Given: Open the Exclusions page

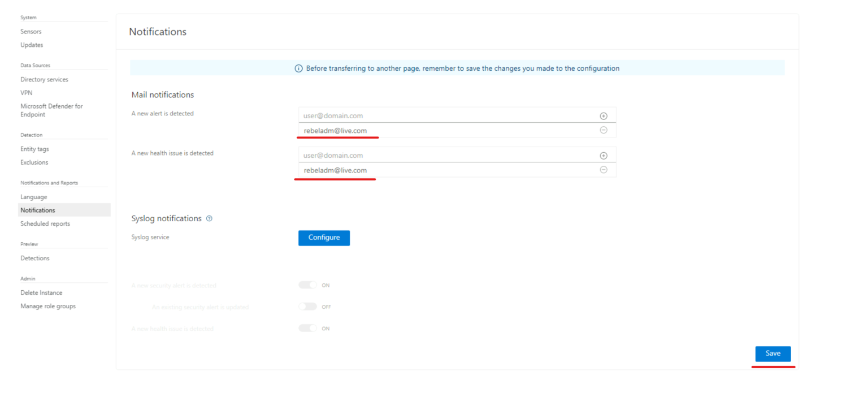Looking at the screenshot, I should click(x=34, y=162).
